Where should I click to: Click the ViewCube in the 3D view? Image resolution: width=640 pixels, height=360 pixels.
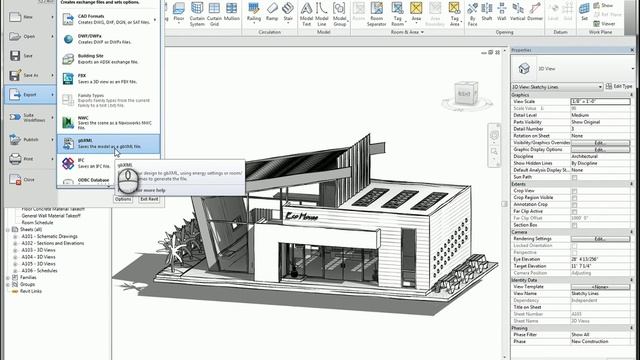(x=466, y=94)
